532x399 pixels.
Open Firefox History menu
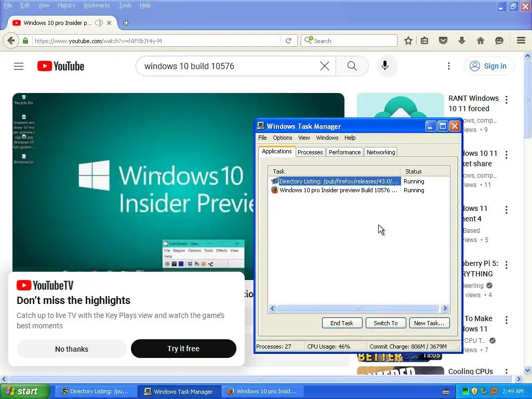[x=66, y=5]
